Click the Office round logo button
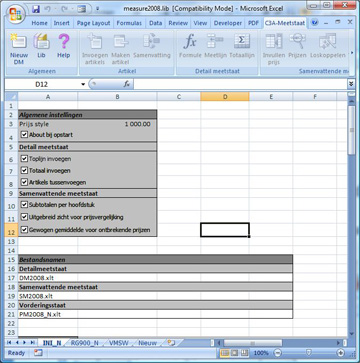360x363 pixels. [x=16, y=14]
